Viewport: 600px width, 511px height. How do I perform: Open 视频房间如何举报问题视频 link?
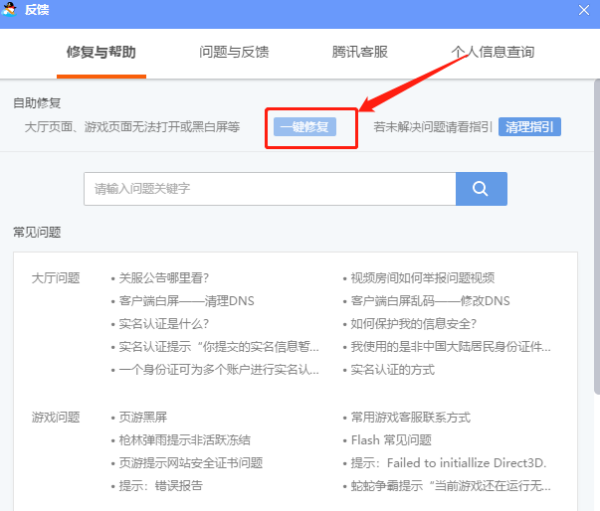pos(422,278)
